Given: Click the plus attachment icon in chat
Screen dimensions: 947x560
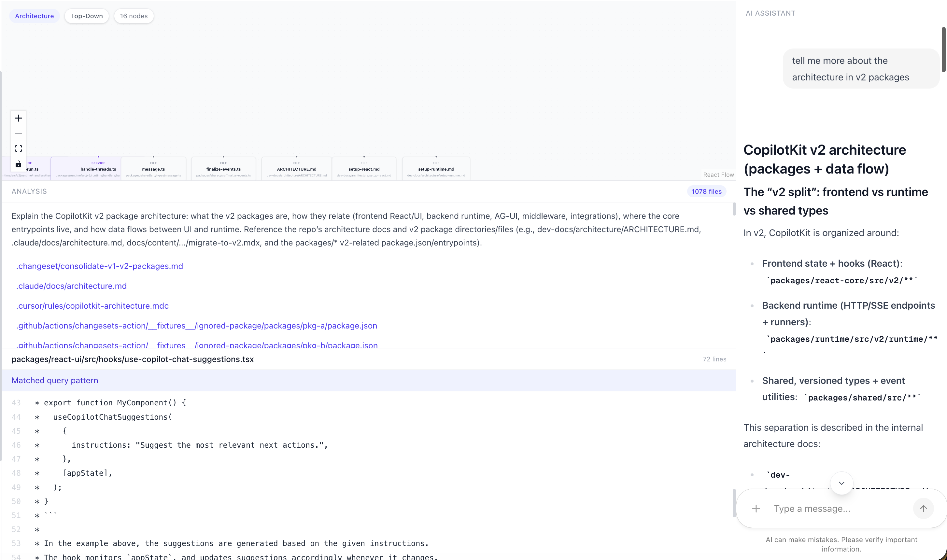Looking at the screenshot, I should pos(756,509).
